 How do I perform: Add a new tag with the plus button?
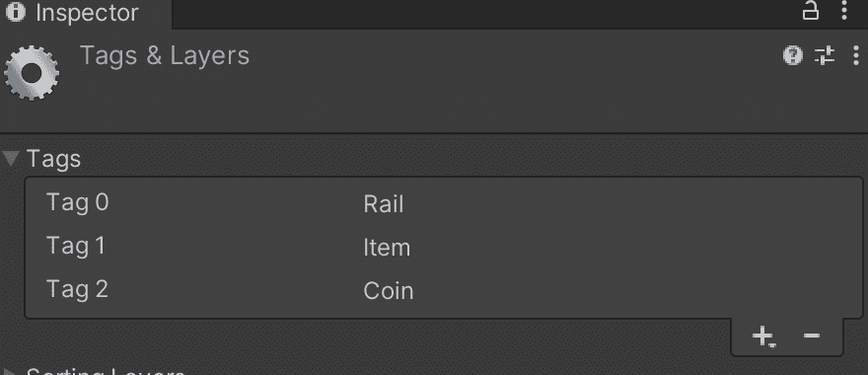pos(763,337)
